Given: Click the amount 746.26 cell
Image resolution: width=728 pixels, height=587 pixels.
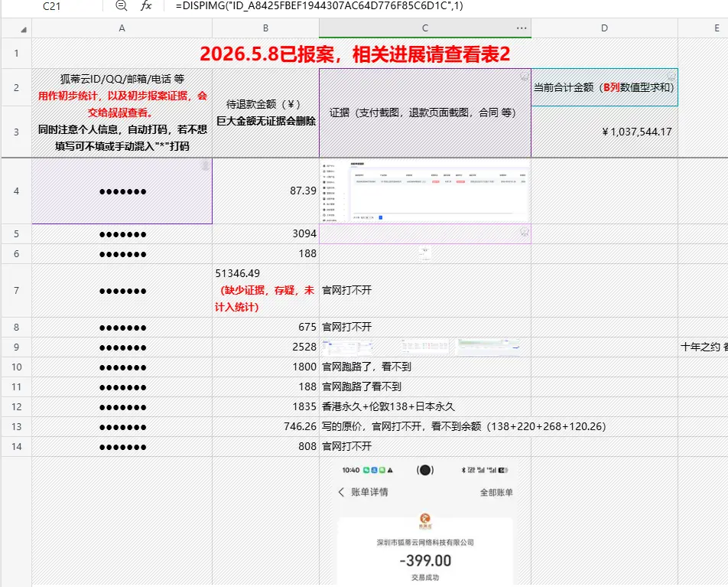Looking at the screenshot, I should click(x=265, y=426).
